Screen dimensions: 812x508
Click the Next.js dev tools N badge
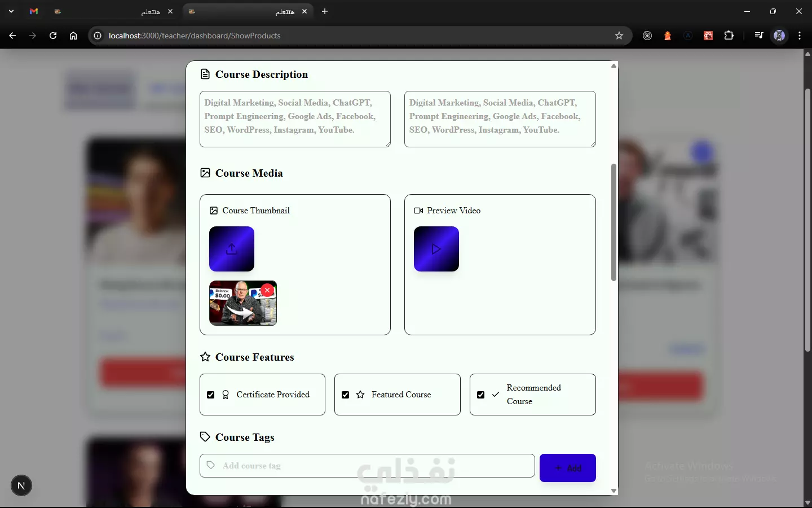click(x=21, y=485)
